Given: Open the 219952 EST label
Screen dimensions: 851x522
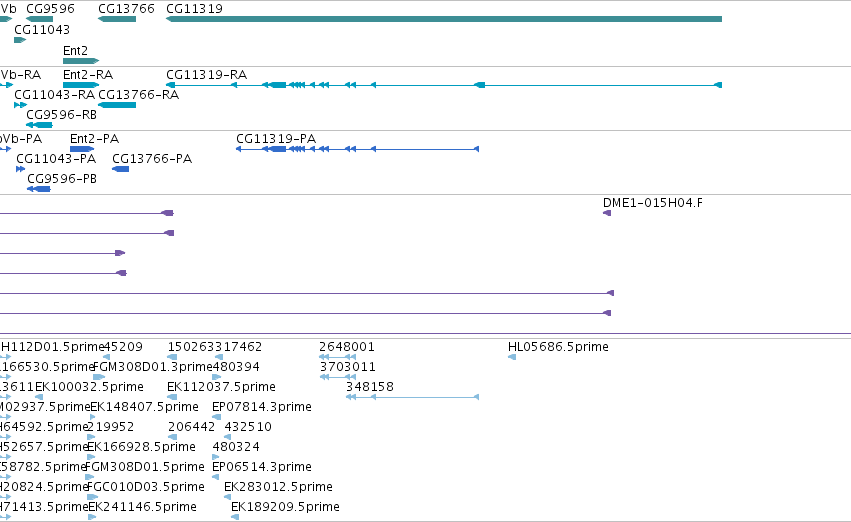Looking at the screenshot, I should coord(111,426).
